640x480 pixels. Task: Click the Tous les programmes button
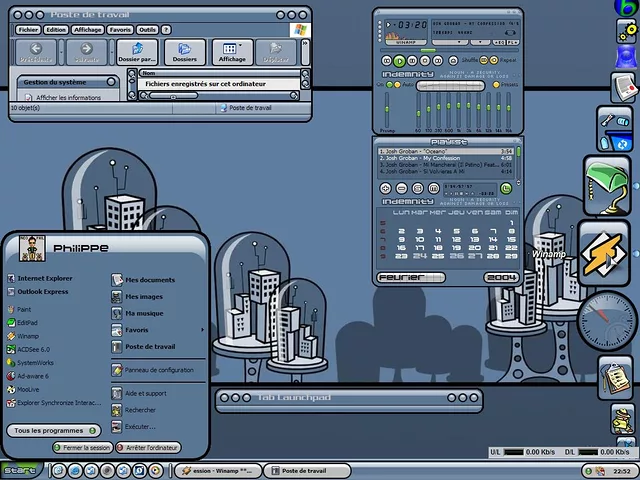[52, 430]
